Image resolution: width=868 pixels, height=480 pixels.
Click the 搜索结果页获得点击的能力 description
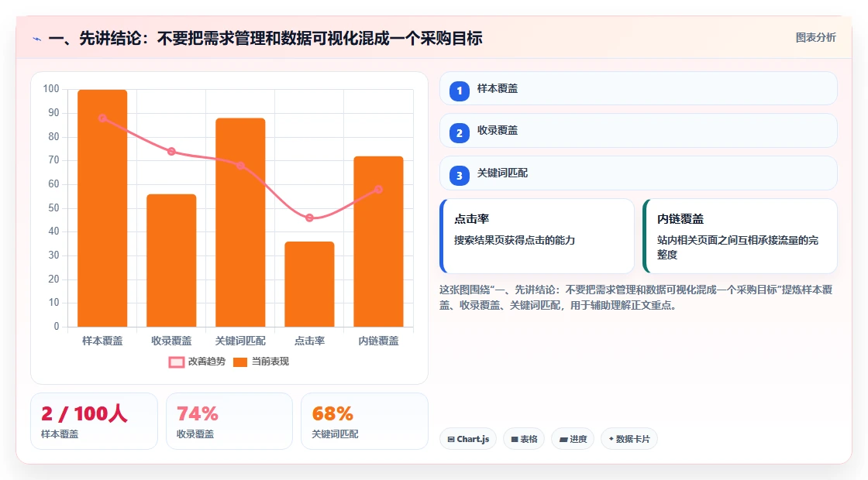[515, 241]
